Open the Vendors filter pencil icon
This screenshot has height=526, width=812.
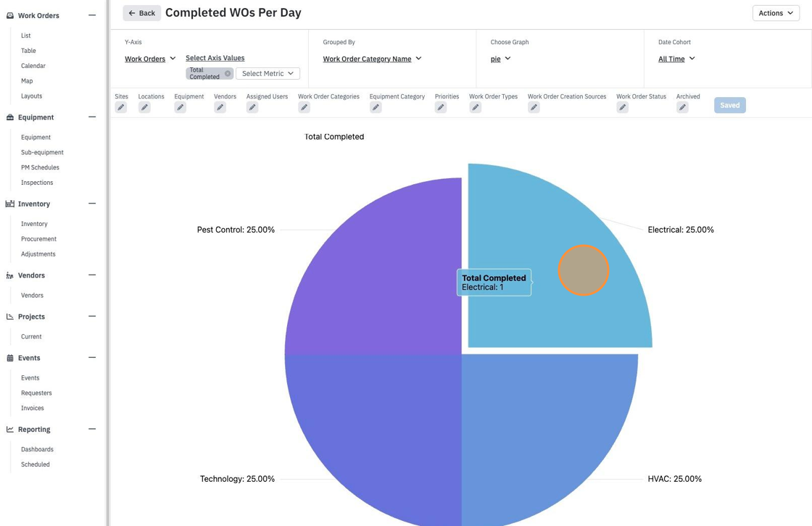220,107
